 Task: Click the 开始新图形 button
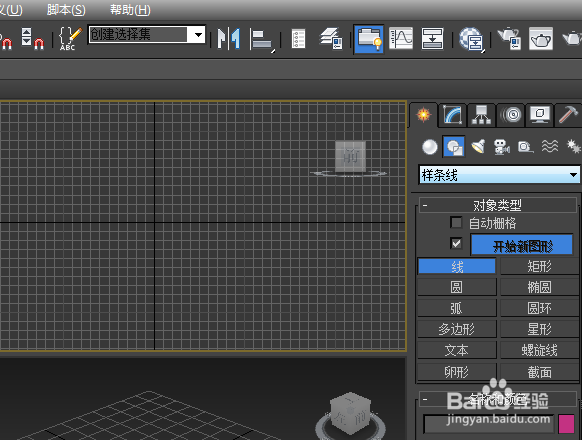[522, 245]
